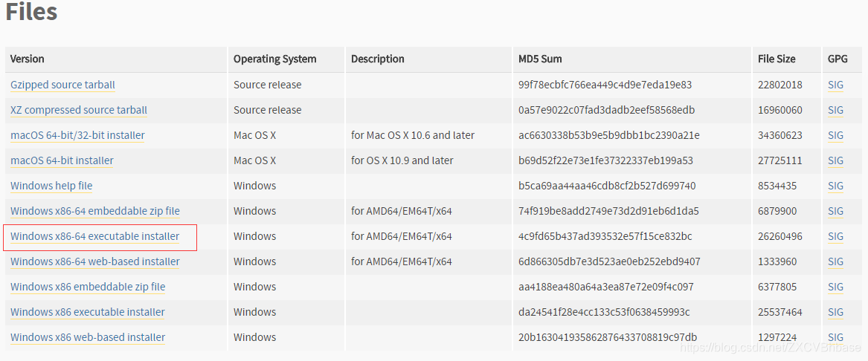Select MD5 sum ac6630338b53b9e5b9dbb1bc2390a21e
Screen dimensions: 868x361
(609, 135)
